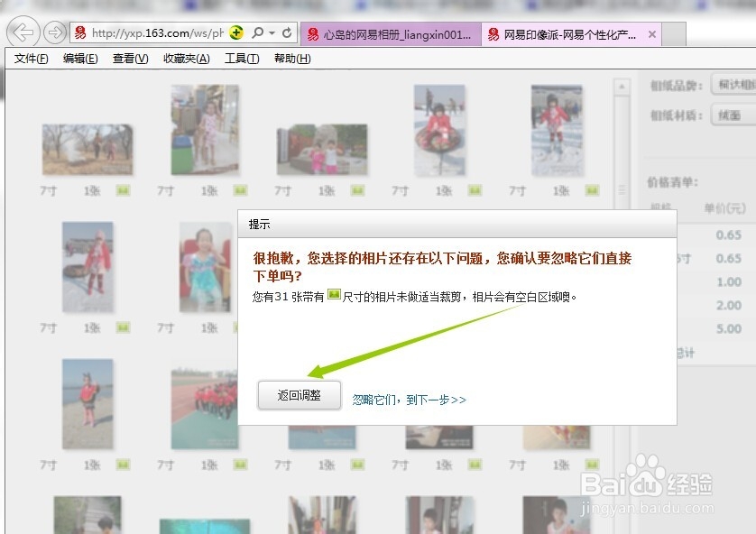The width and height of the screenshot is (756, 534).
Task: Open the 文件(F) menu
Action: 31,59
